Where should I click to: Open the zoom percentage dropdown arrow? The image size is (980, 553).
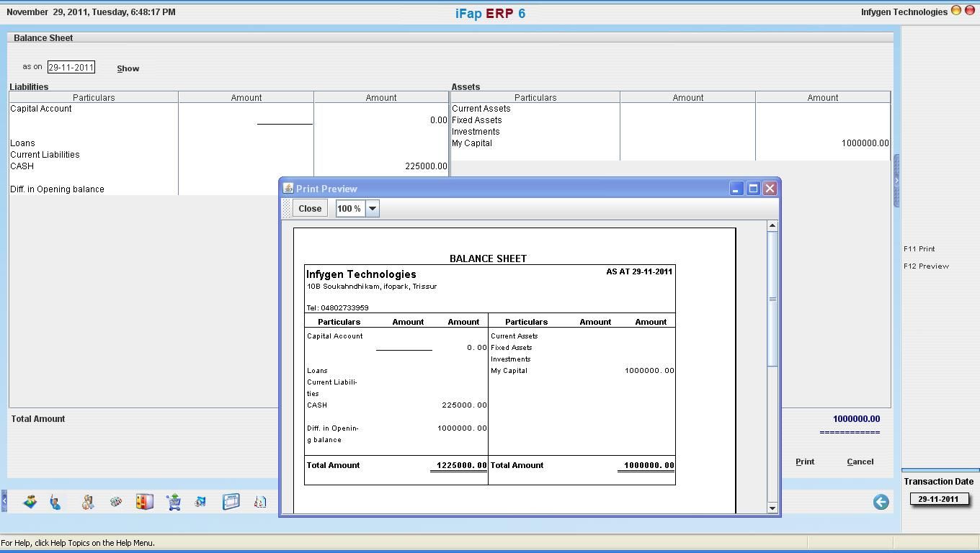click(x=372, y=208)
